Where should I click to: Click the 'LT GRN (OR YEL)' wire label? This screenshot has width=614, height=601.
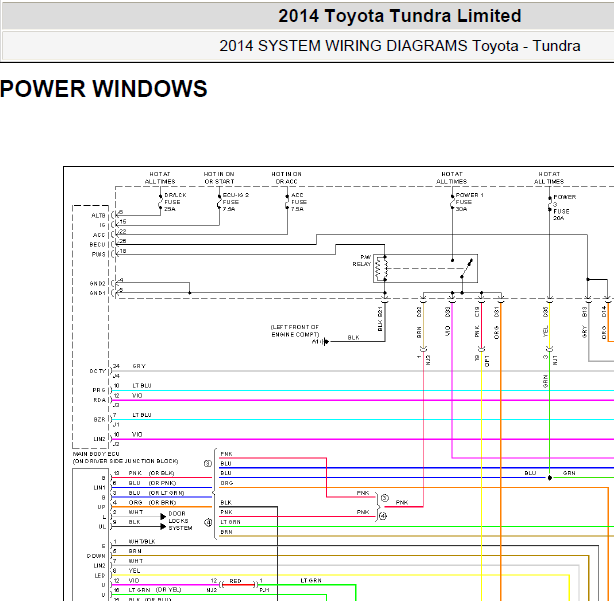(155, 590)
